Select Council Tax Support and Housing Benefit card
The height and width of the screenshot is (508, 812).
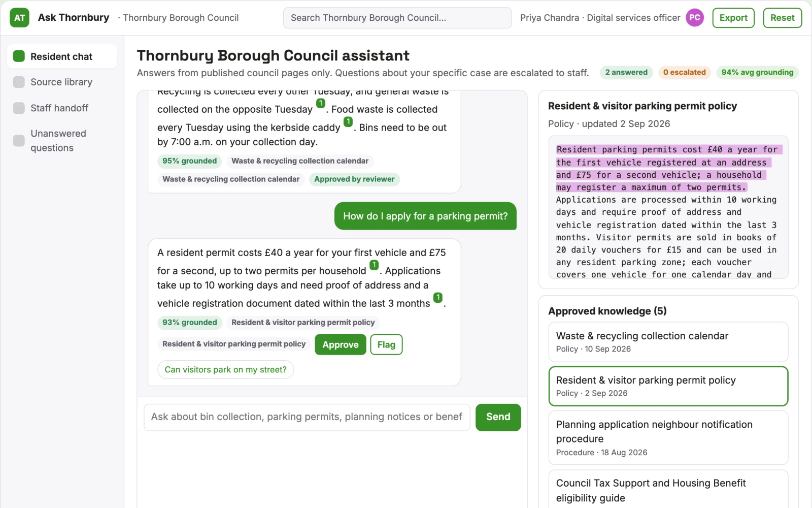pos(668,489)
